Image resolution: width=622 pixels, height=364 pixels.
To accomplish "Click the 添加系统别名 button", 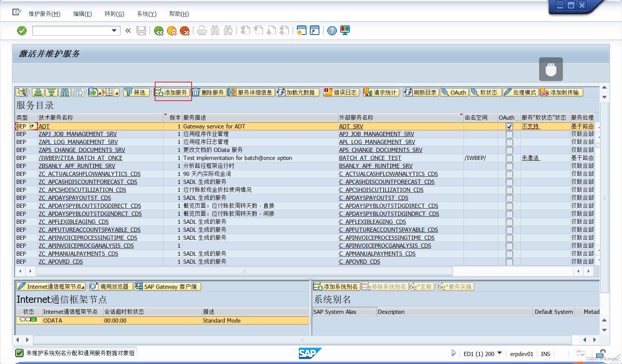I will (x=336, y=286).
